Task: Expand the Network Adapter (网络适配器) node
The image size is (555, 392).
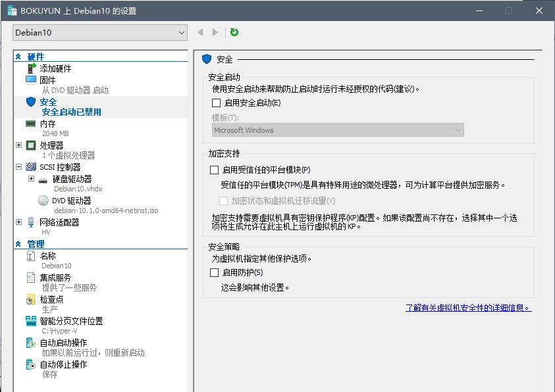Action: (x=18, y=222)
